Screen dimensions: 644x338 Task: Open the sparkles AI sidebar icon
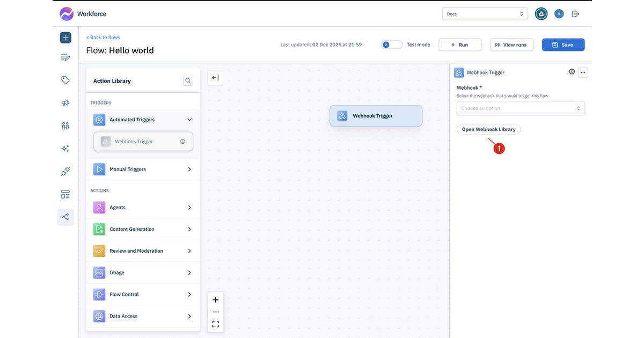point(65,149)
